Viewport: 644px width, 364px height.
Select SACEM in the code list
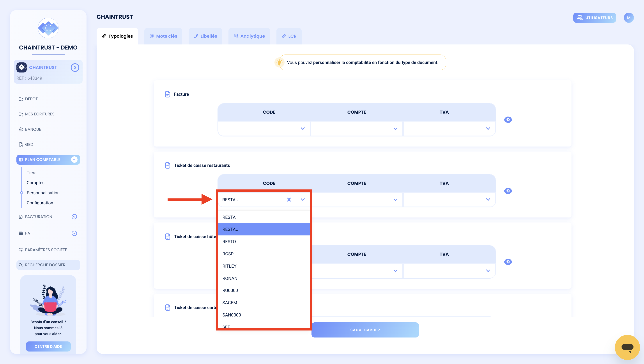click(x=264, y=303)
